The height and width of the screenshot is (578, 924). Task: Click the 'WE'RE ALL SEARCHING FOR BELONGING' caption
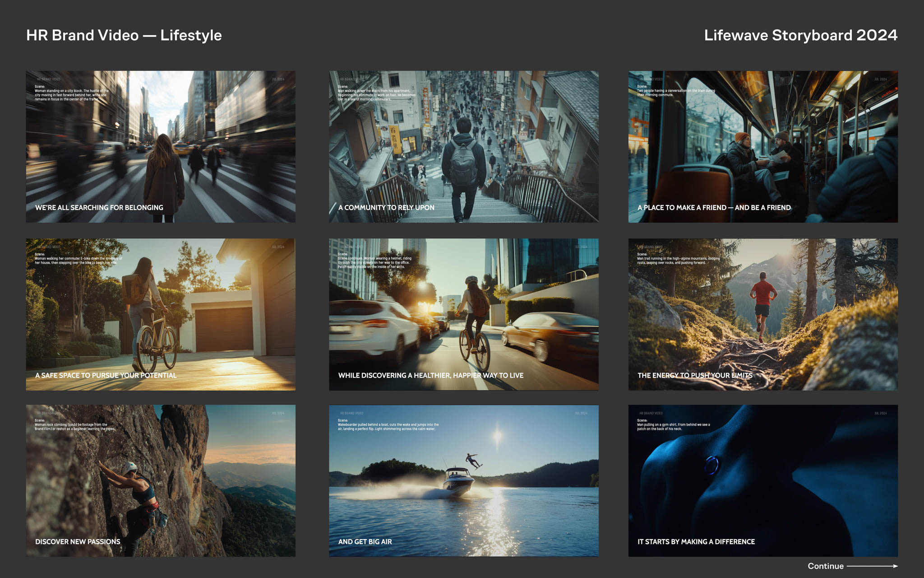(x=99, y=208)
